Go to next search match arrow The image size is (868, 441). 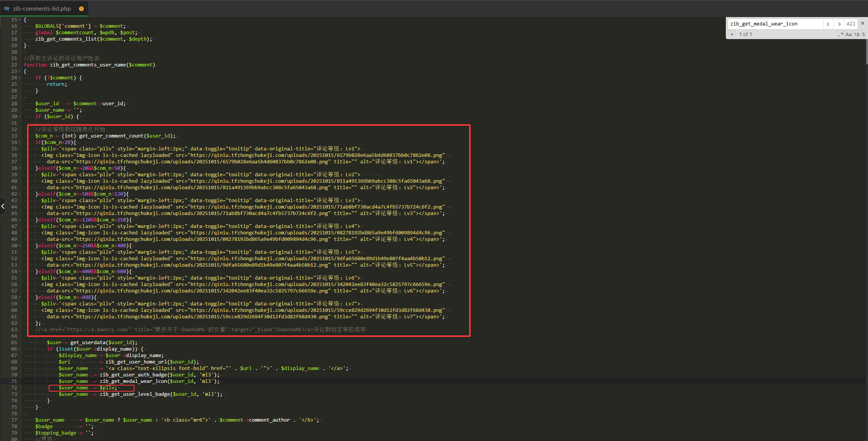click(839, 24)
